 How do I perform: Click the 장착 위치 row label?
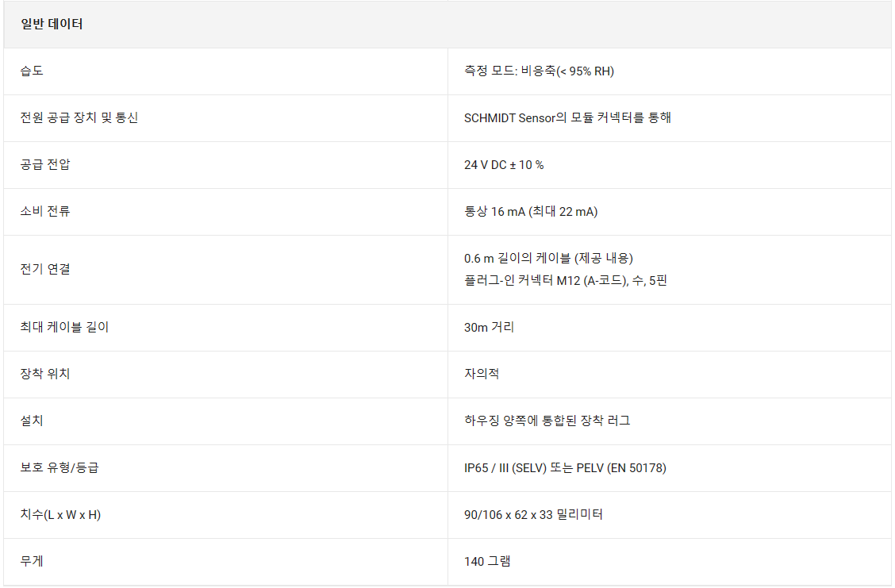pyautogui.click(x=45, y=375)
